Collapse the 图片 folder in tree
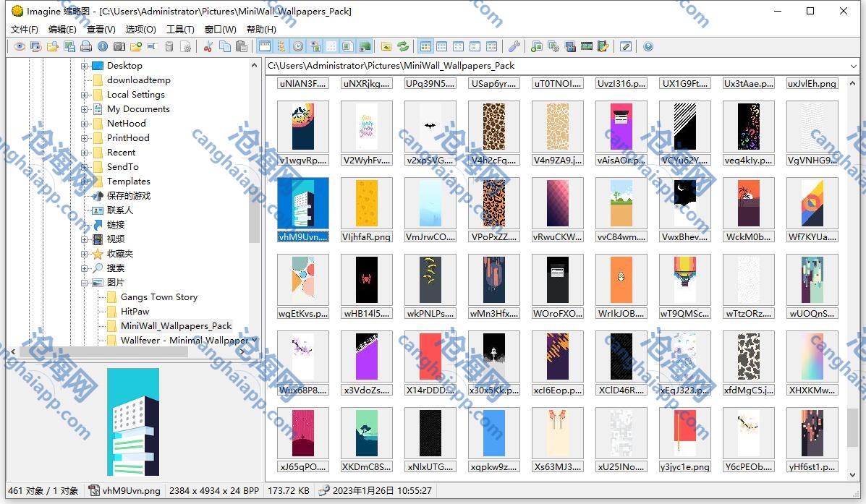This screenshot has height=504, width=866. pos(85,283)
